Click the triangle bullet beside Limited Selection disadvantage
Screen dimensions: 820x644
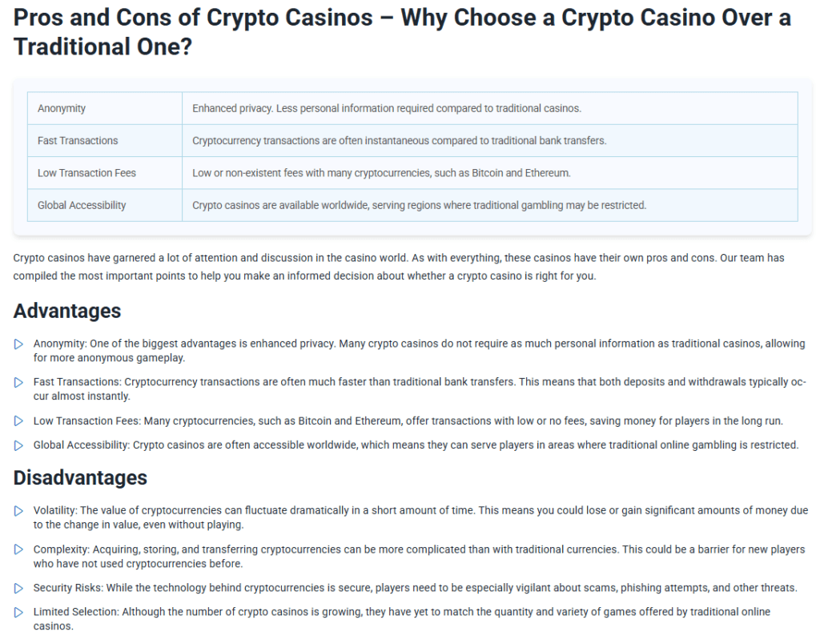click(x=18, y=613)
